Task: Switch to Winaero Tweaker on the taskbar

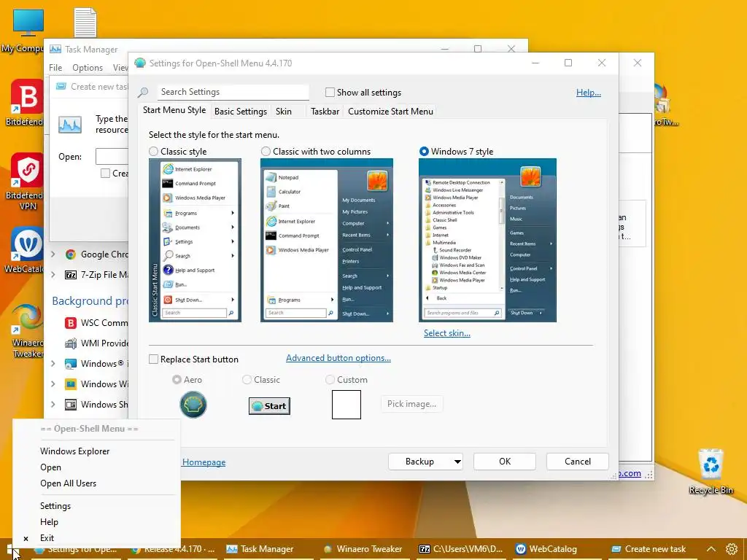Action: (363, 549)
